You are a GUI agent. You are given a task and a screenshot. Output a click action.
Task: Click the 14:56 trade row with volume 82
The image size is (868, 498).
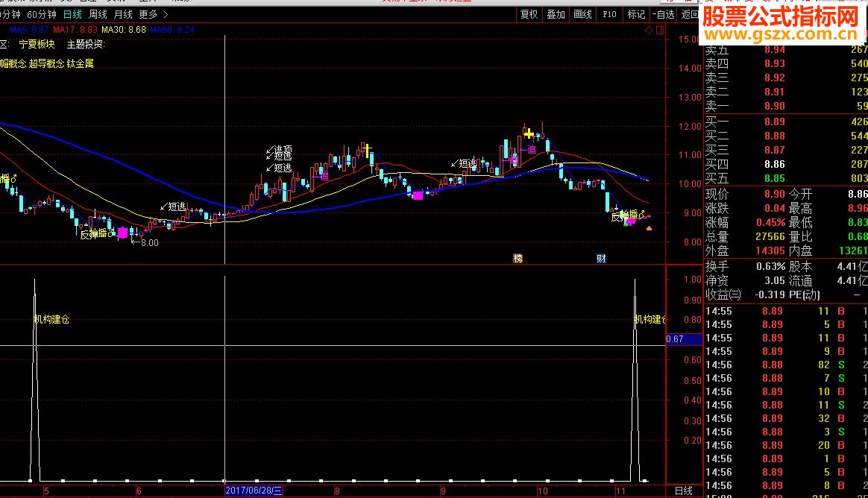pos(786,365)
